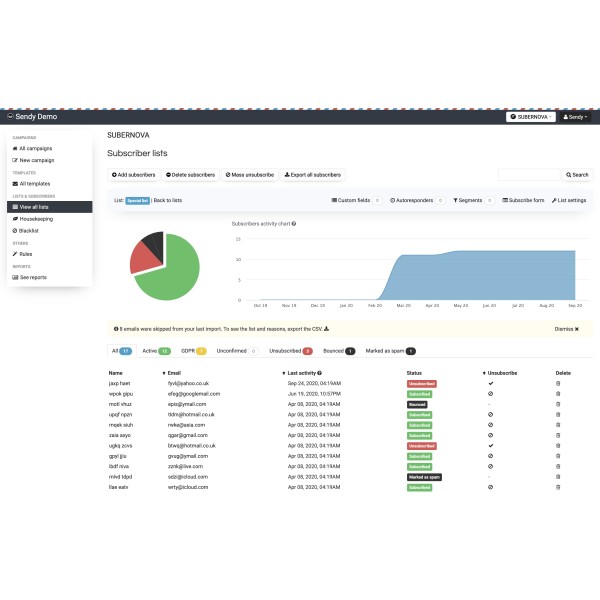Sort the table by Email column
The width and height of the screenshot is (600, 600).
click(x=175, y=372)
